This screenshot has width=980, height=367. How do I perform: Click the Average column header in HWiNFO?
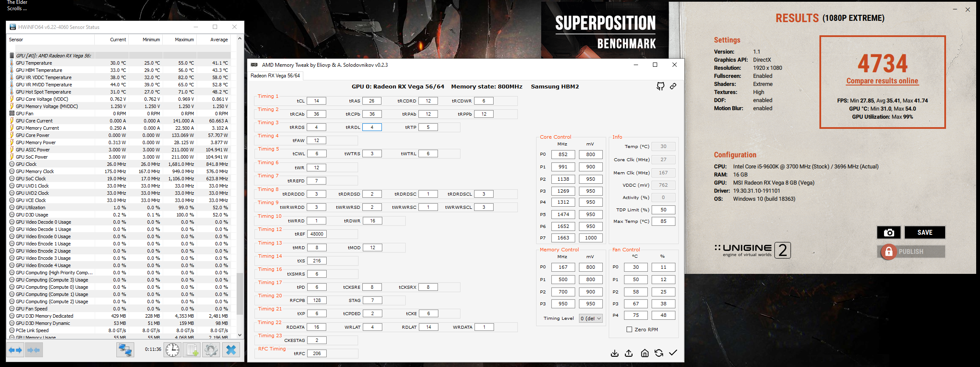[213, 40]
